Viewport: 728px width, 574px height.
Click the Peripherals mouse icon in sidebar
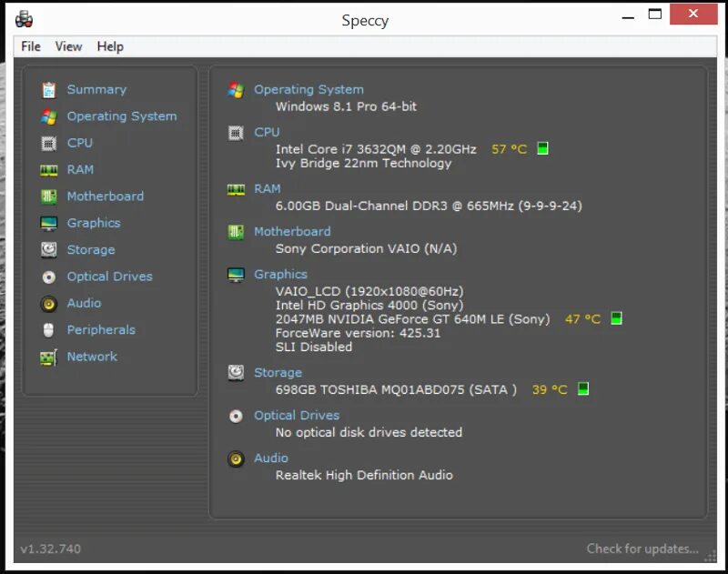tap(49, 330)
